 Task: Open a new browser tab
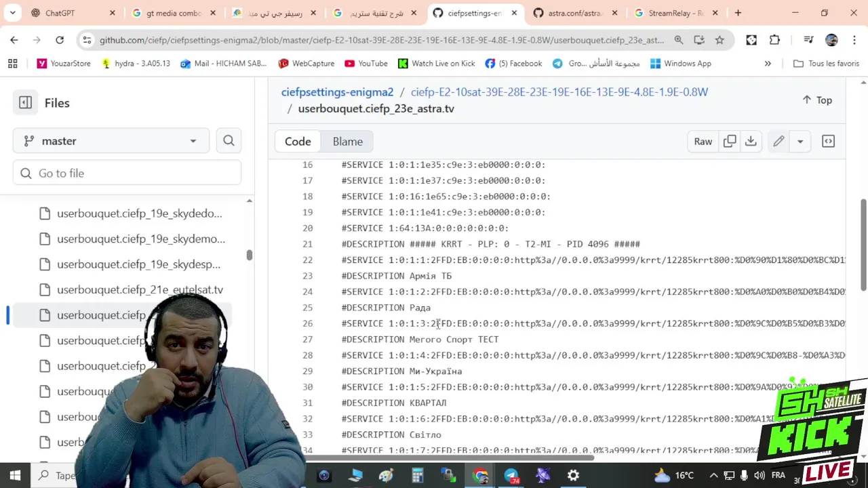[x=738, y=13]
